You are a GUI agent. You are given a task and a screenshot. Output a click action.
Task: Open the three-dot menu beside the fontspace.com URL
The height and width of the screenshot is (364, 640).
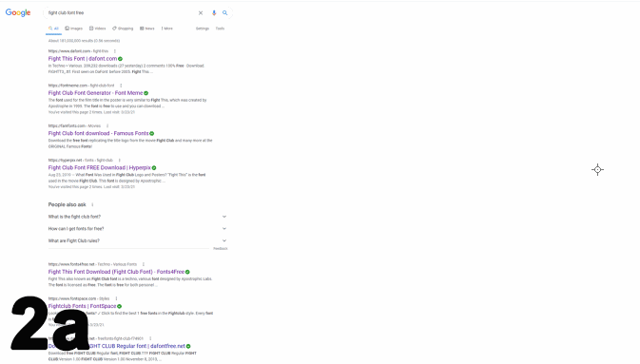point(116,298)
